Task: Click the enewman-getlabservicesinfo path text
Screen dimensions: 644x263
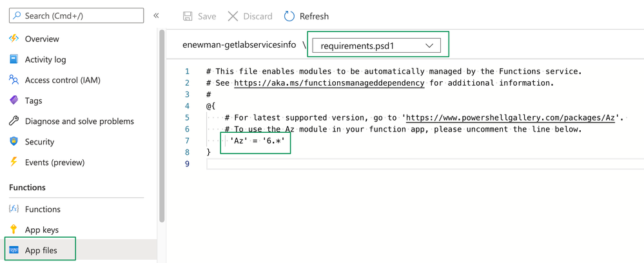Action: (239, 44)
